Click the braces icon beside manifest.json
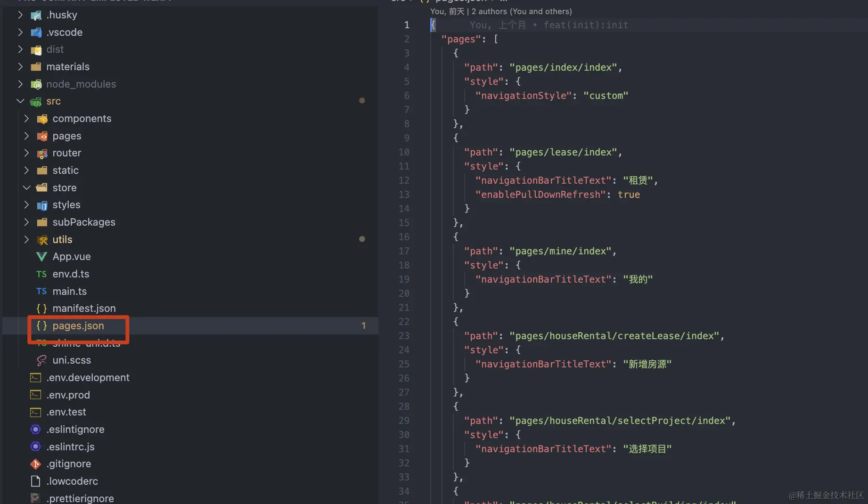 pyautogui.click(x=41, y=309)
